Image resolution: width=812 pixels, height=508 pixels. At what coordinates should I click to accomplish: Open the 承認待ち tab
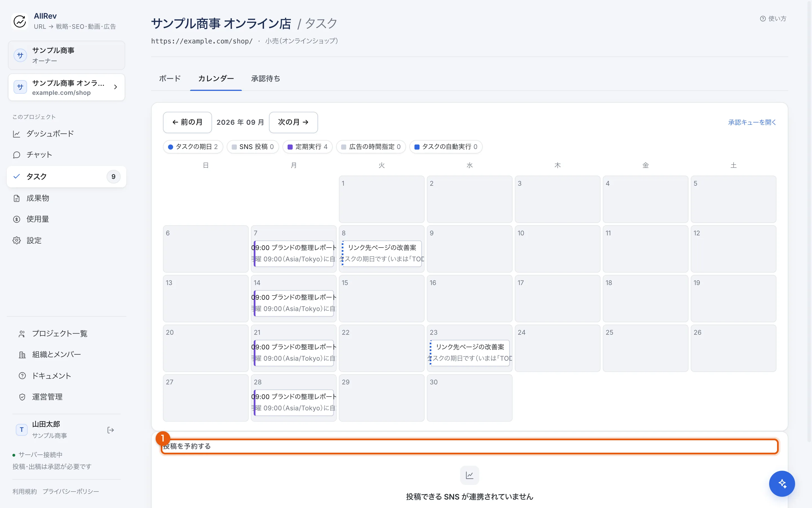pos(265,79)
